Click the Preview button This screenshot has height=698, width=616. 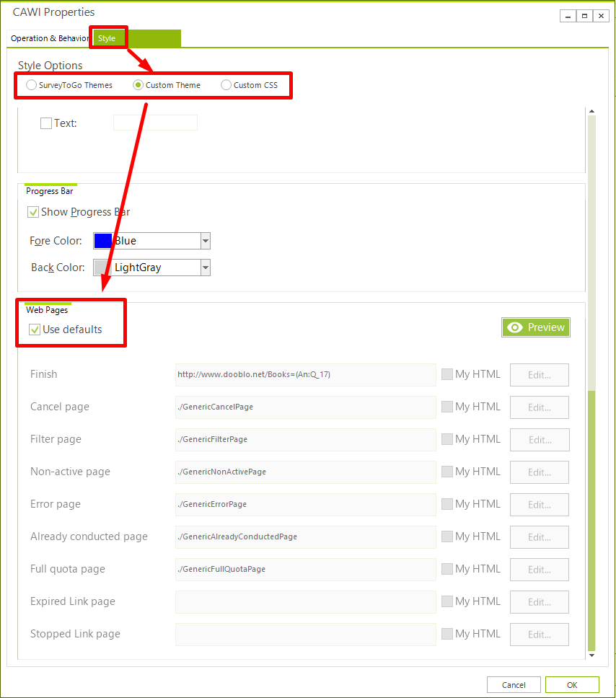click(536, 327)
